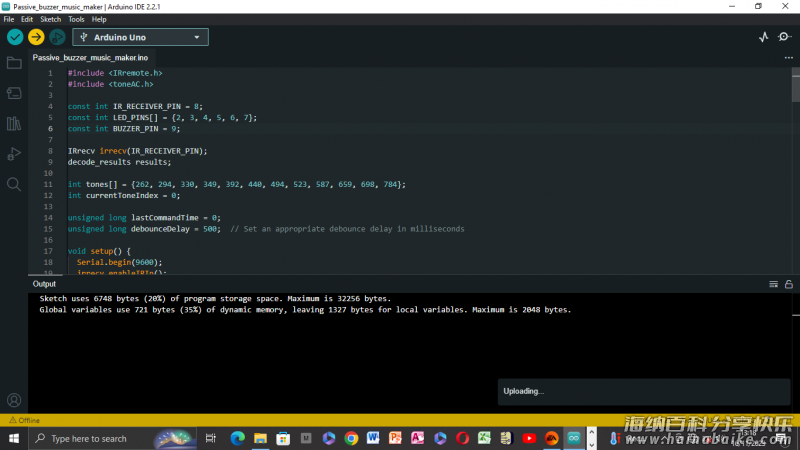Click on the #include <IRremote.h> line
800x450 pixels.
[x=115, y=73]
